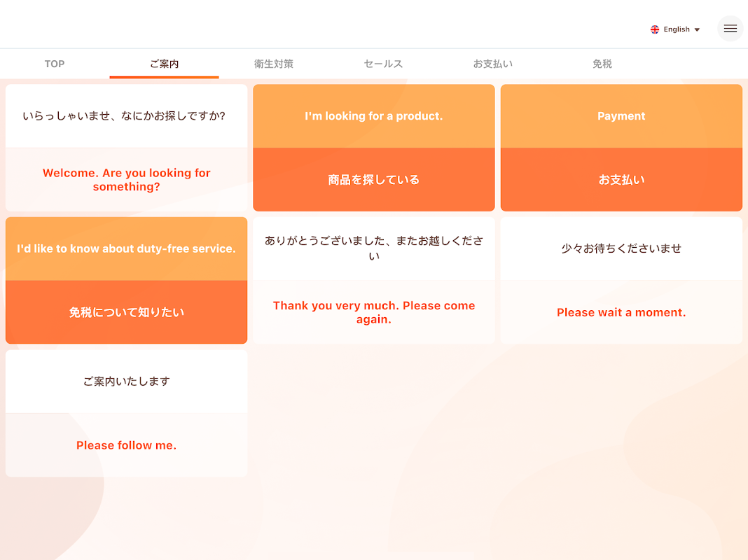Open the English language dropdown
Image resolution: width=748 pixels, height=560 pixels.
[x=675, y=29]
